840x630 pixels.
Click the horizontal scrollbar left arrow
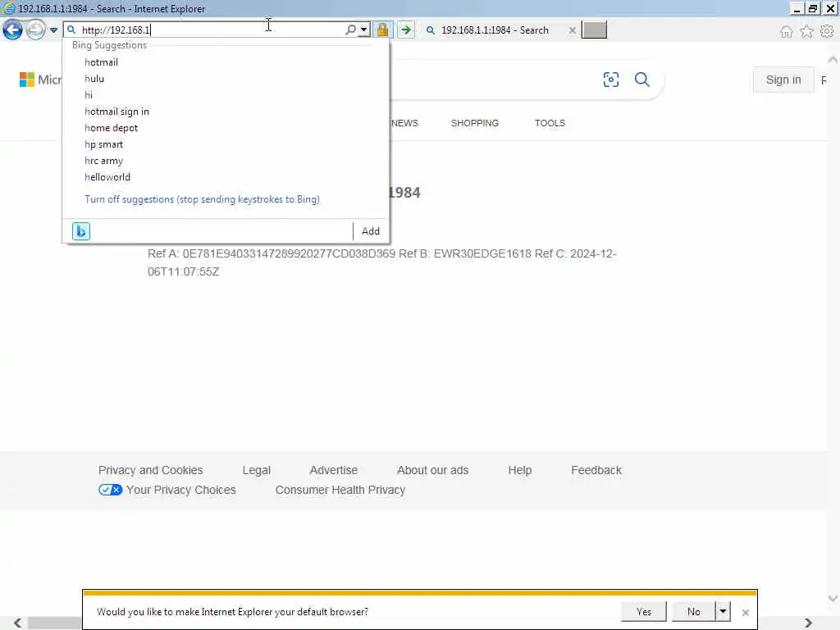pos(18,623)
